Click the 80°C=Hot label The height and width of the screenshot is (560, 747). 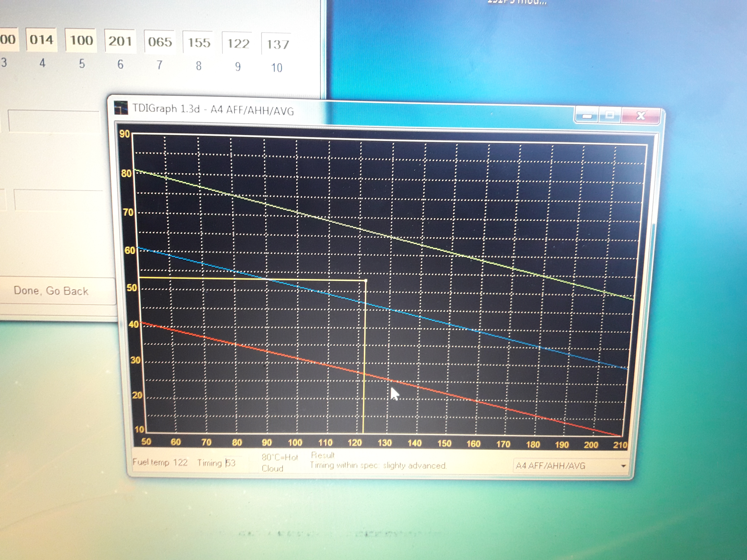click(x=280, y=457)
